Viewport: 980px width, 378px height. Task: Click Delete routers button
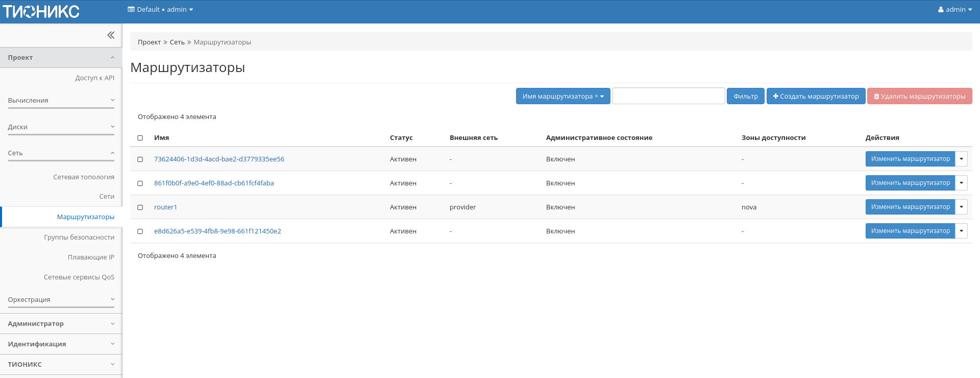click(x=919, y=96)
